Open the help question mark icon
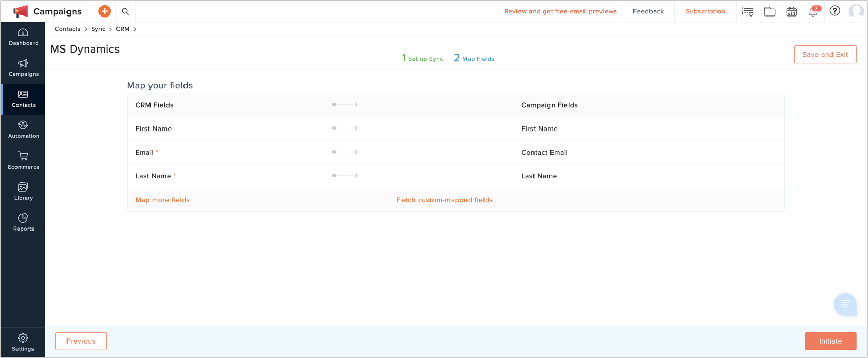 (835, 11)
